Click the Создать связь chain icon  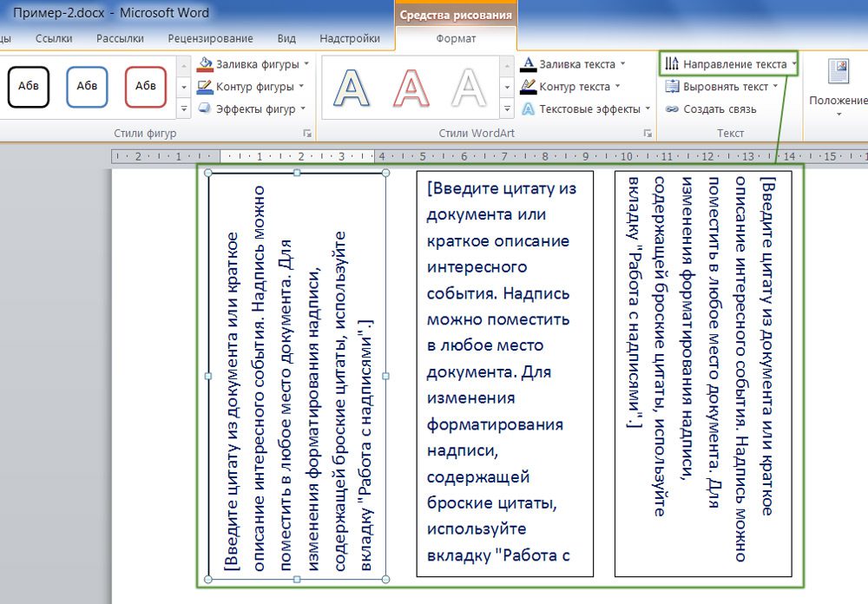(672, 109)
